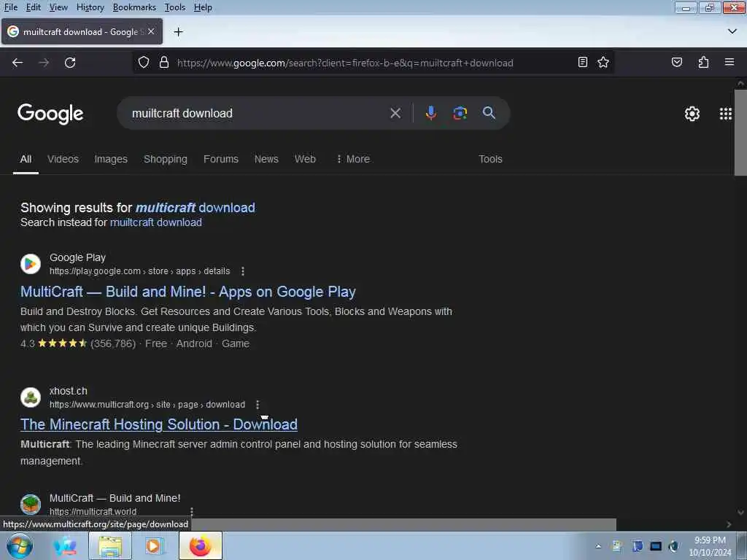Click horizontal scrollbar right arrow
Screen dimensions: 747x560
pos(729,524)
